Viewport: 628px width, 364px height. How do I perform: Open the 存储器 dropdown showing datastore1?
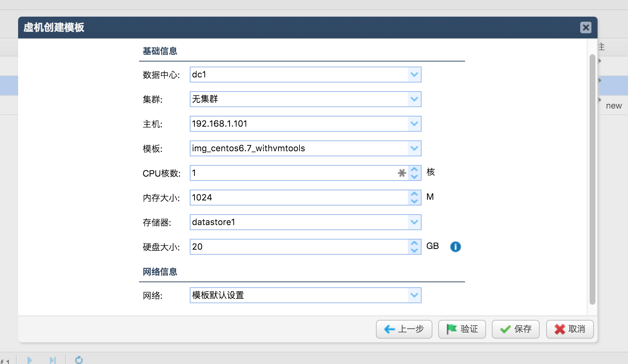click(414, 222)
